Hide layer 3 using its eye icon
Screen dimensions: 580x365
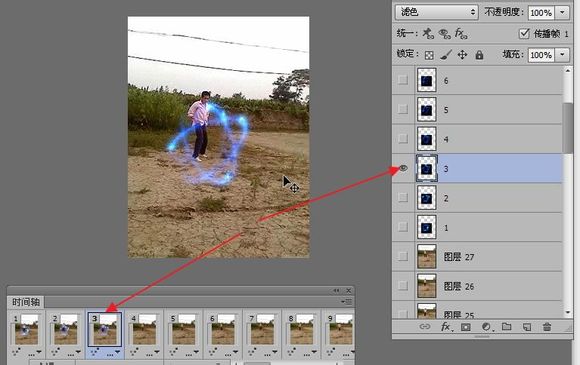pyautogui.click(x=403, y=168)
